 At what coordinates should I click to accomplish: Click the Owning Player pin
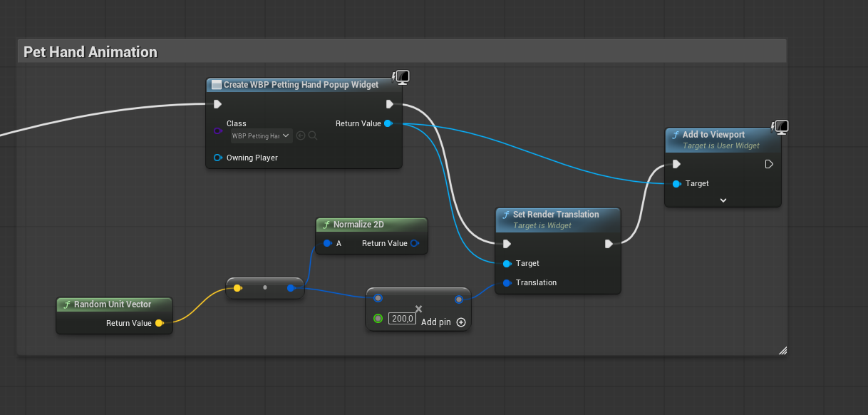click(217, 158)
